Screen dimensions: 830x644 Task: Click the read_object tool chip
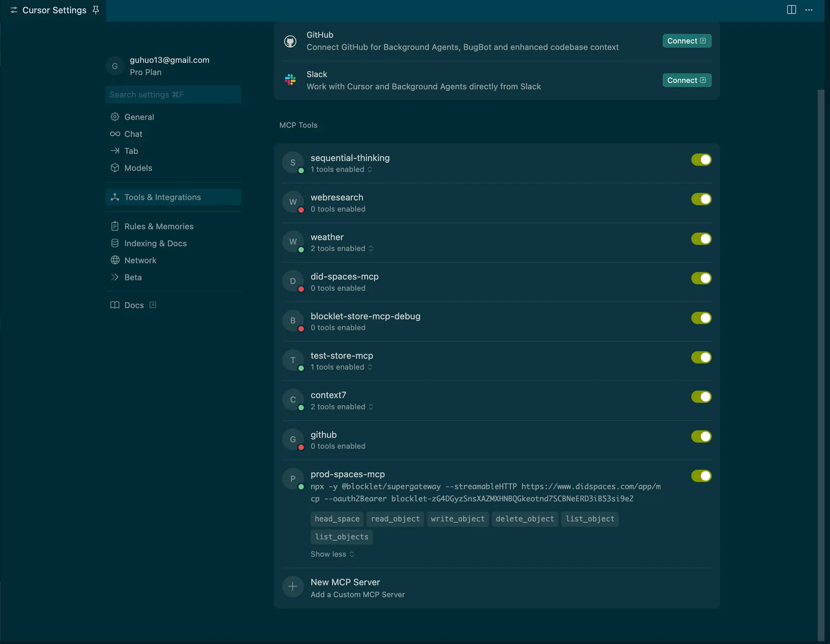click(395, 519)
